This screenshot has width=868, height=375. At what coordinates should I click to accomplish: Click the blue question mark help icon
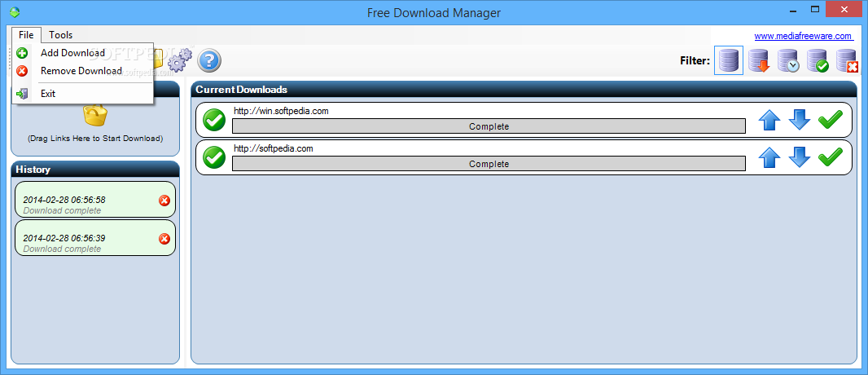pyautogui.click(x=209, y=60)
